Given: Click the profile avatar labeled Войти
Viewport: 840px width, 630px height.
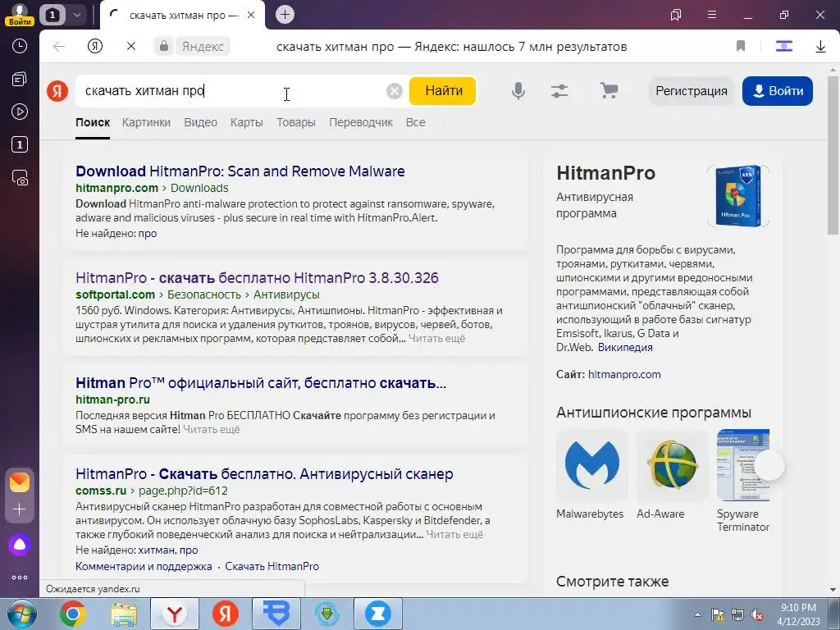Looking at the screenshot, I should pos(20,15).
